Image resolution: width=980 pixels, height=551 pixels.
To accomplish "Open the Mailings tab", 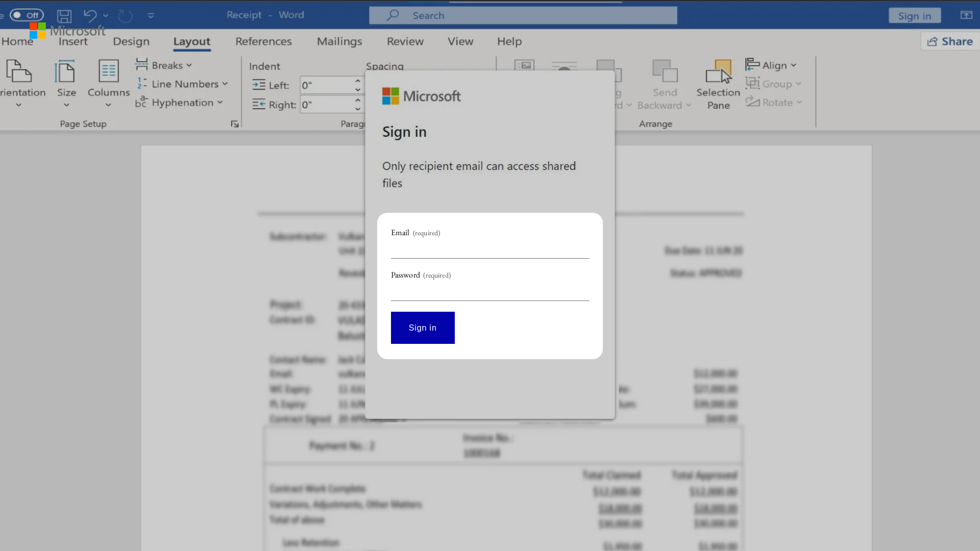I will point(339,41).
